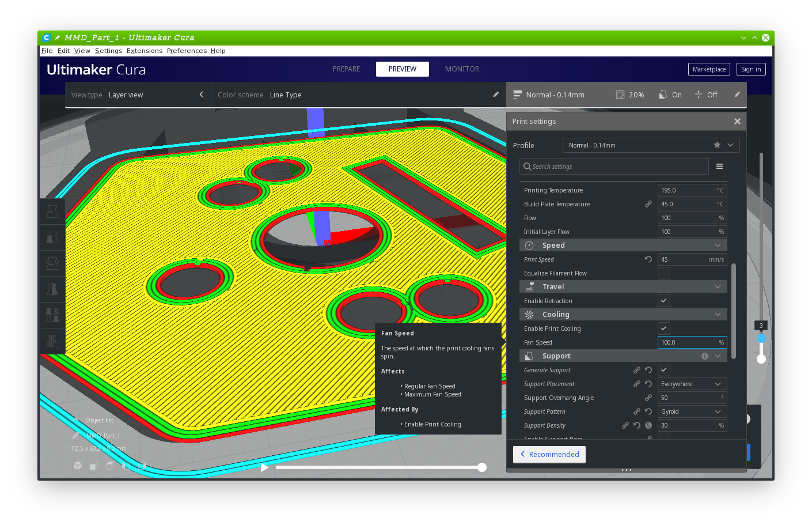Select the Scale tool in the left toolbar

[x=52, y=237]
